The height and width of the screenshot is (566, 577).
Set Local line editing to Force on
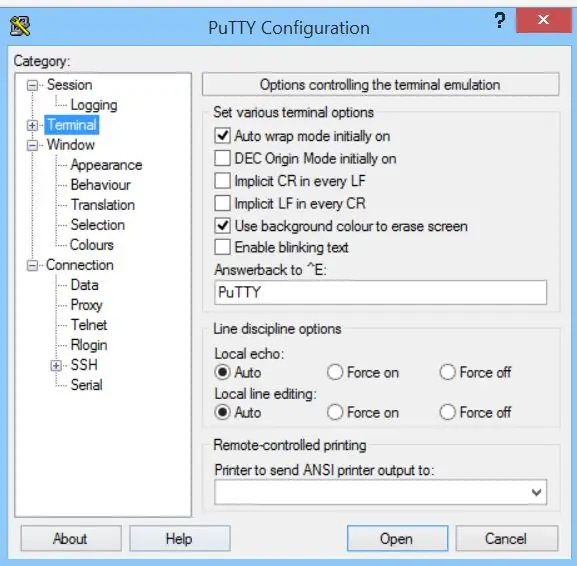tap(335, 412)
